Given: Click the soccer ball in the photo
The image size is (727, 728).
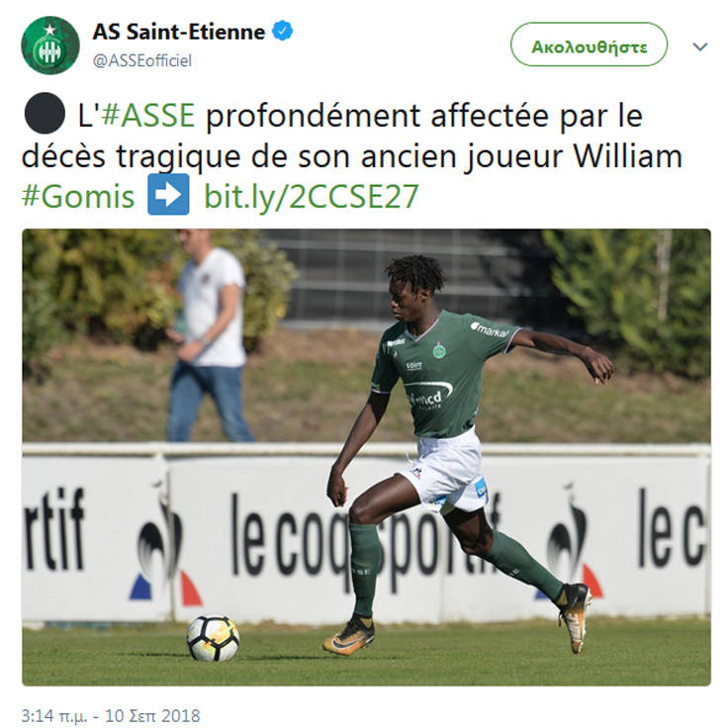Looking at the screenshot, I should tap(213, 638).
